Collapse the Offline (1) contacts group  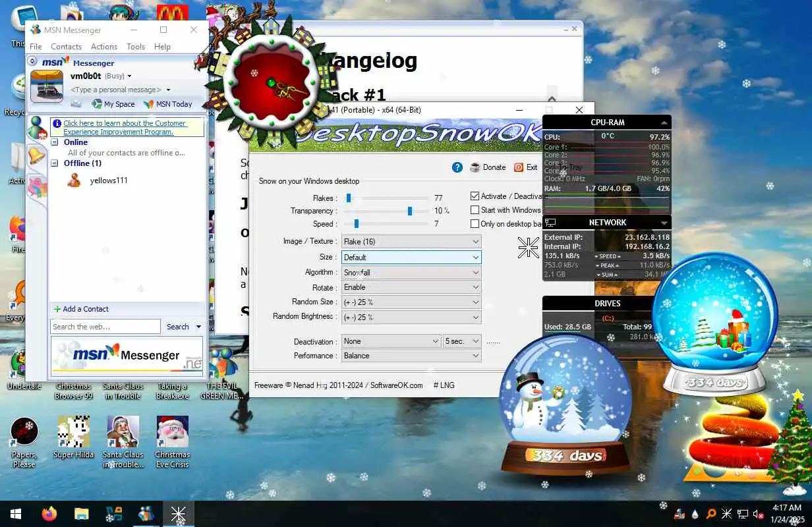(x=55, y=163)
